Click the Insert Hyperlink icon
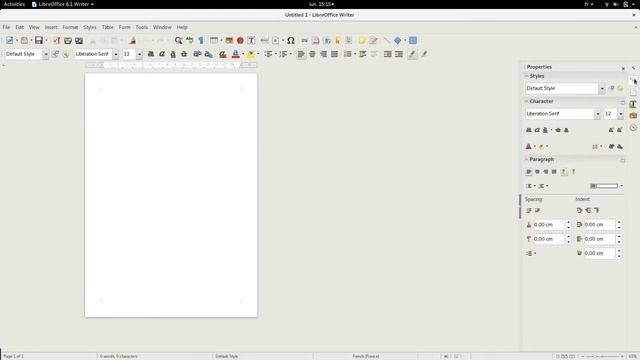Screen dimensions: 640x360 coord(304,40)
